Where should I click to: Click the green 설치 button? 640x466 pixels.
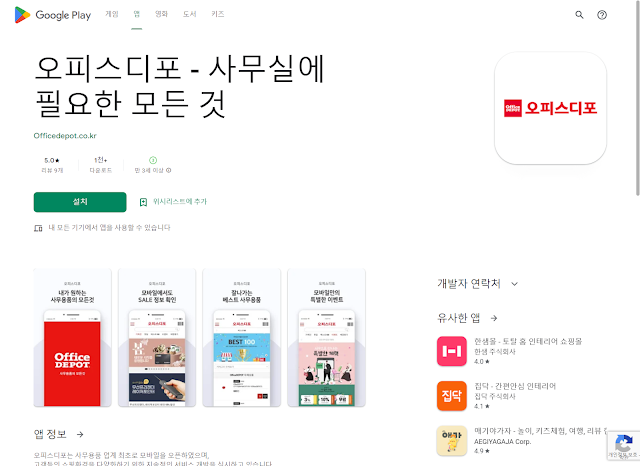pos(80,202)
